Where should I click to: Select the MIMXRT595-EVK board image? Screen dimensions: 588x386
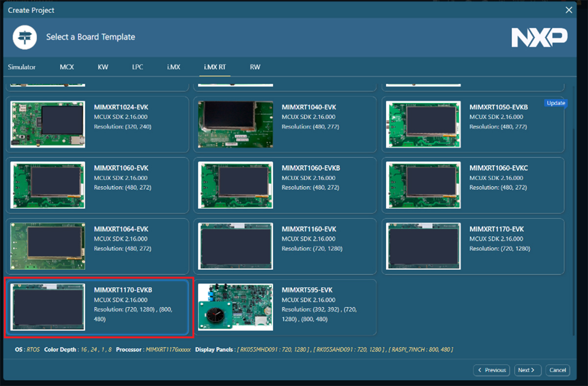[236, 307]
